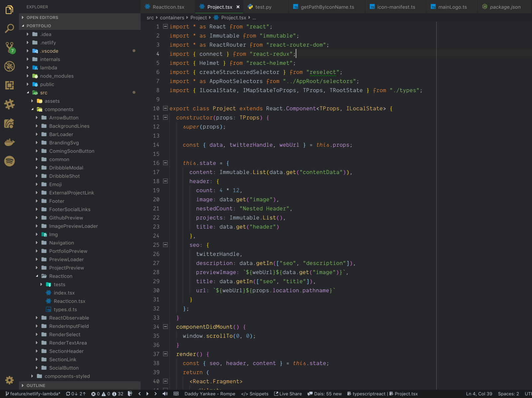
Task: Fold componentDidMount at line 34
Action: tap(165, 327)
